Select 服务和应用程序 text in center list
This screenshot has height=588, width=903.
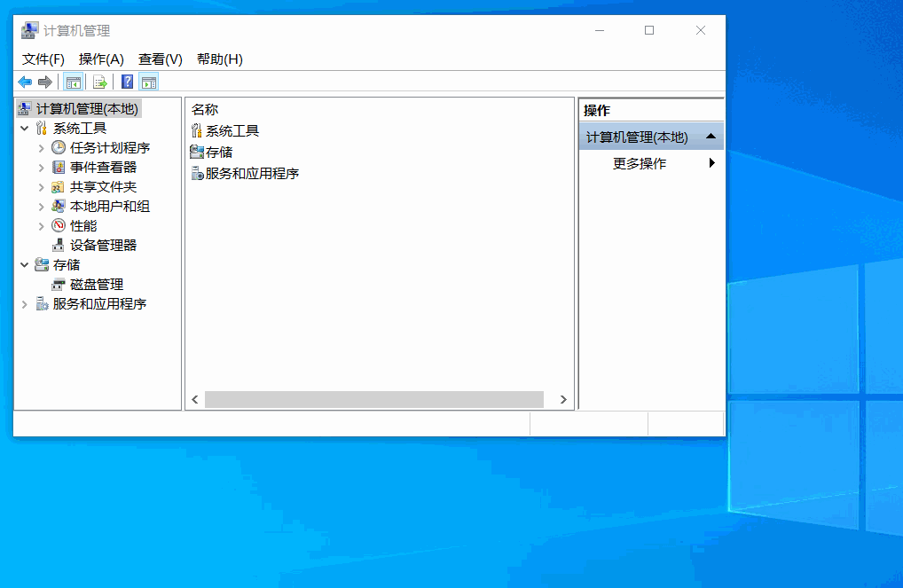pyautogui.click(x=252, y=174)
